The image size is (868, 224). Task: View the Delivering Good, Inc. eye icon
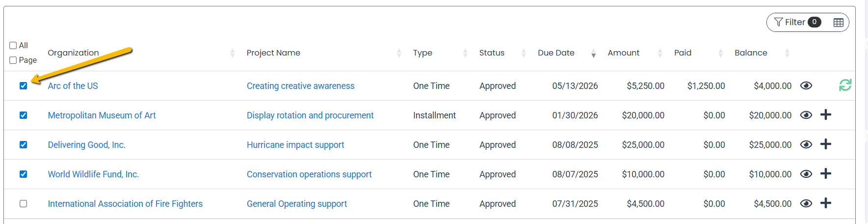(x=806, y=144)
